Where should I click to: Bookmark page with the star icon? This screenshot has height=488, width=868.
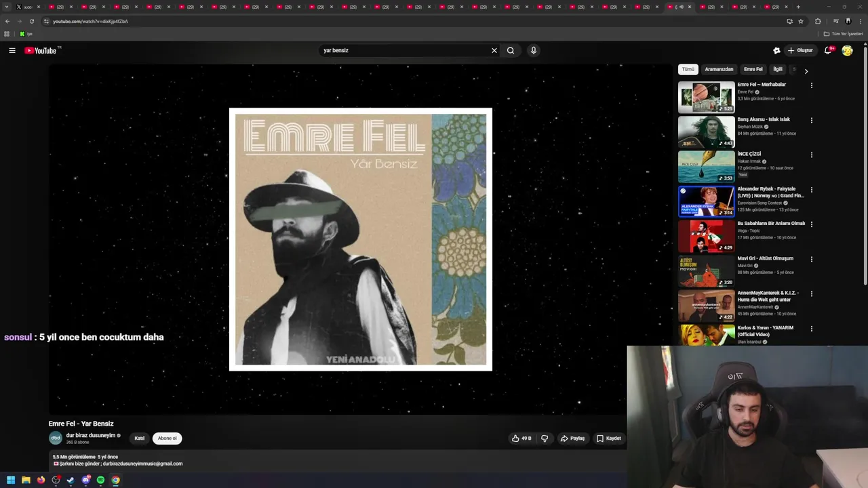pyautogui.click(x=801, y=21)
